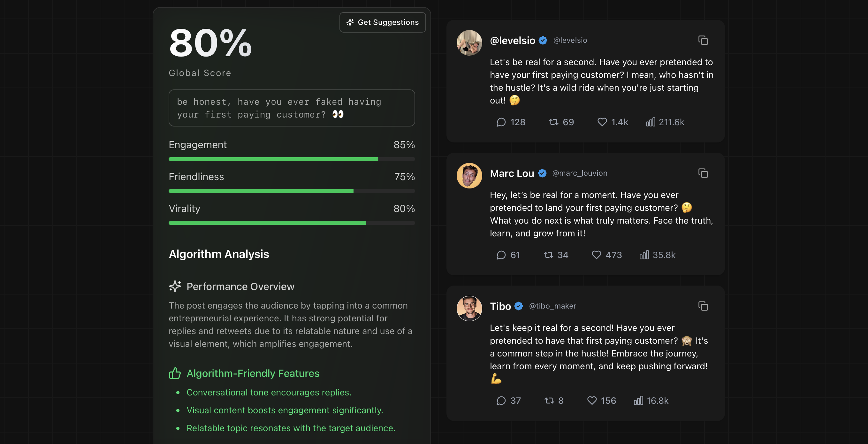Copy the Marc Lou tweet text
868x444 pixels.
(703, 173)
